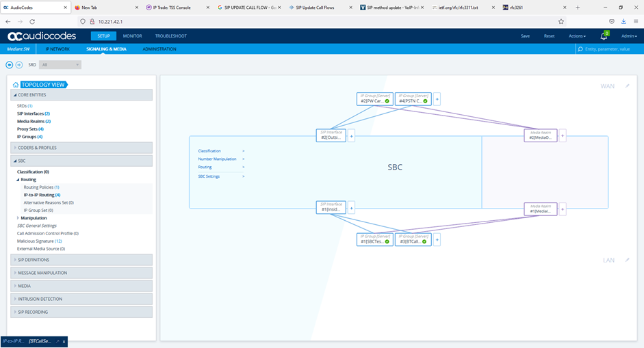The width and height of the screenshot is (644, 348).
Task: Open Number Manipulation link in SBC box
Action: click(x=217, y=159)
